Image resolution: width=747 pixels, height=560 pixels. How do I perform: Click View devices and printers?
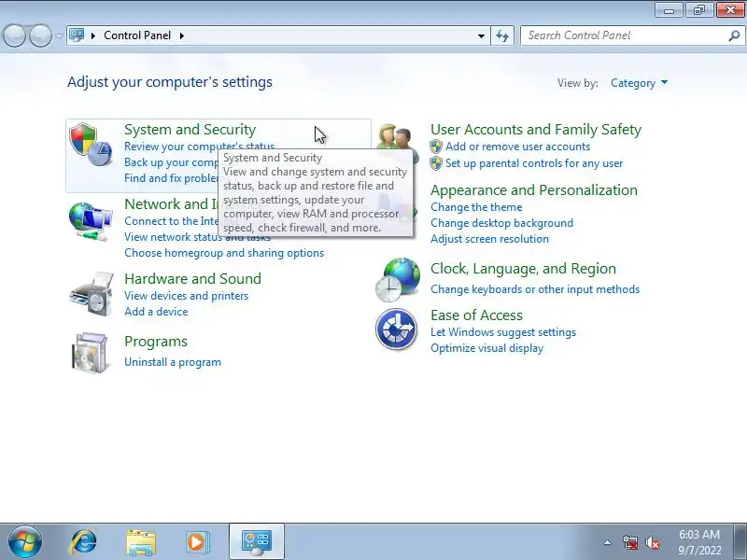click(x=186, y=296)
